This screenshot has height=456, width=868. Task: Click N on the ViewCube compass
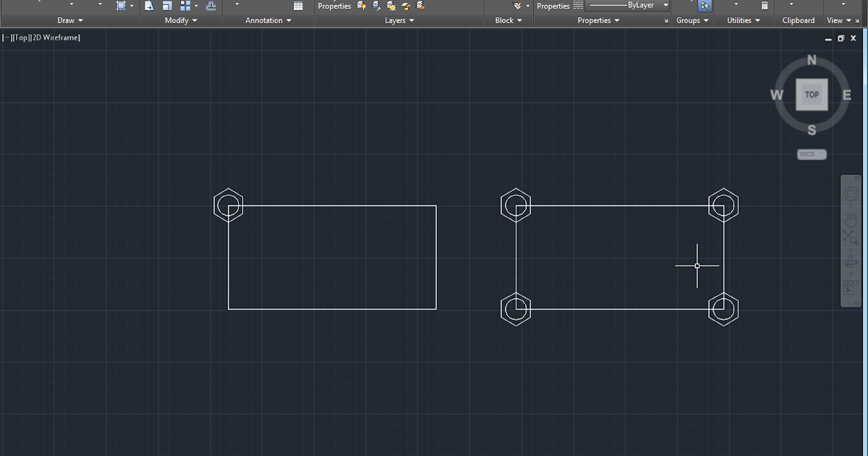812,61
